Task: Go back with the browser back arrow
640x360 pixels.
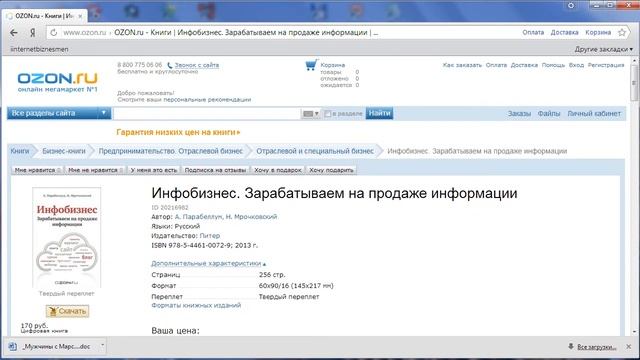Action: (14, 33)
